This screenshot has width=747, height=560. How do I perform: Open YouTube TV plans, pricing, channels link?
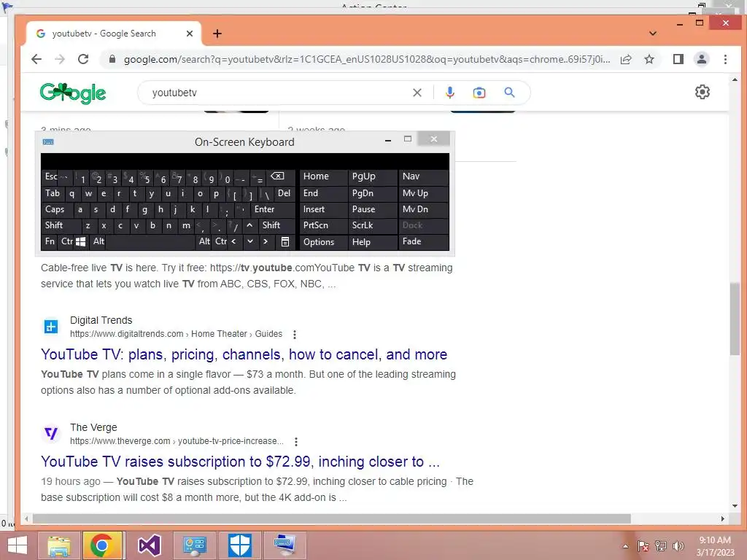244,355
